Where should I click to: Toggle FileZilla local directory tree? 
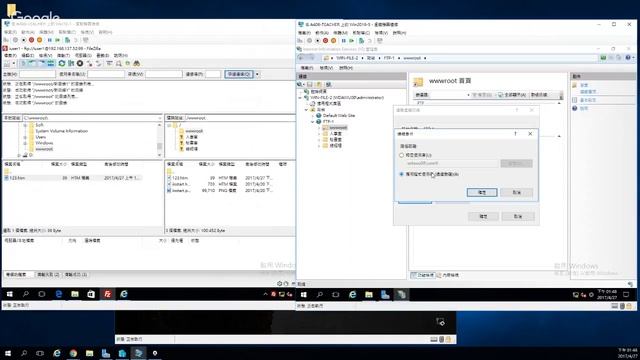point(32,63)
